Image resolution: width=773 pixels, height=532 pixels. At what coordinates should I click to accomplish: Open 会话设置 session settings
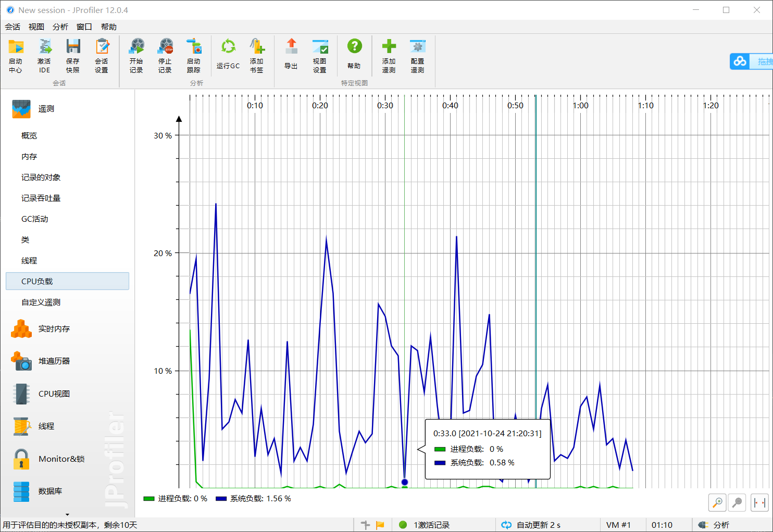[102, 56]
